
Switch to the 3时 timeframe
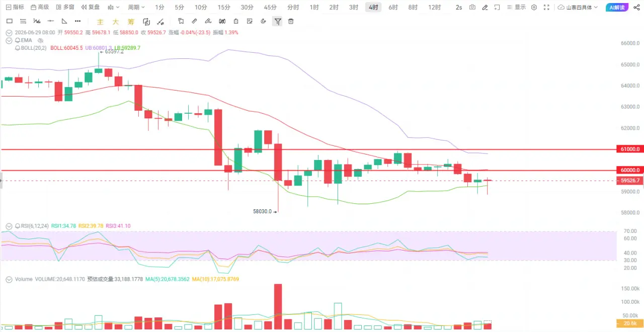click(354, 7)
